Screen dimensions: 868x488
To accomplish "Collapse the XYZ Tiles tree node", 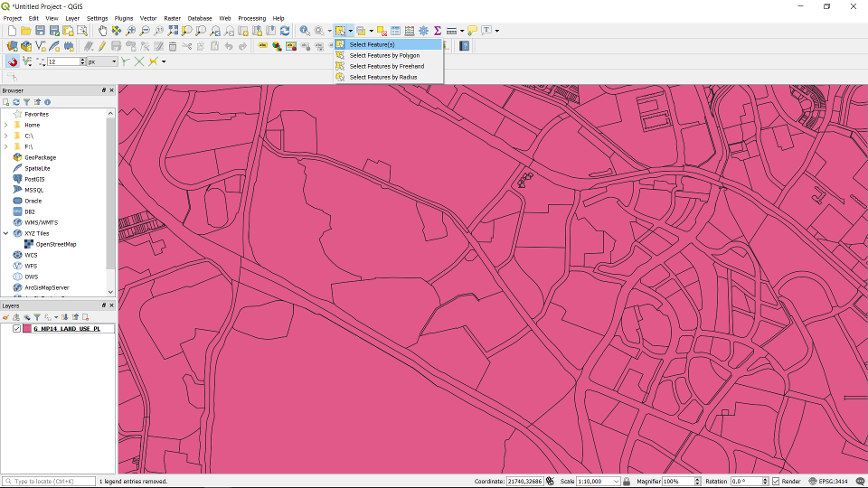I will (x=5, y=233).
